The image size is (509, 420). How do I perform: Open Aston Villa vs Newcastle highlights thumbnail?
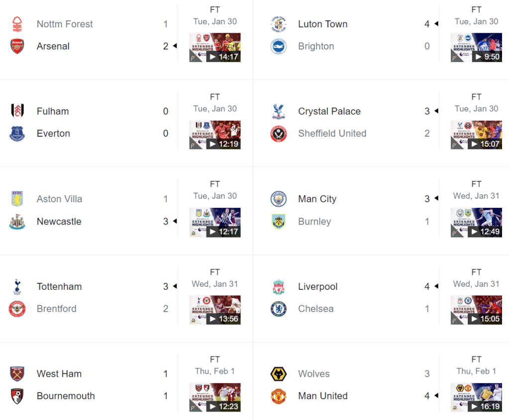[x=215, y=223]
